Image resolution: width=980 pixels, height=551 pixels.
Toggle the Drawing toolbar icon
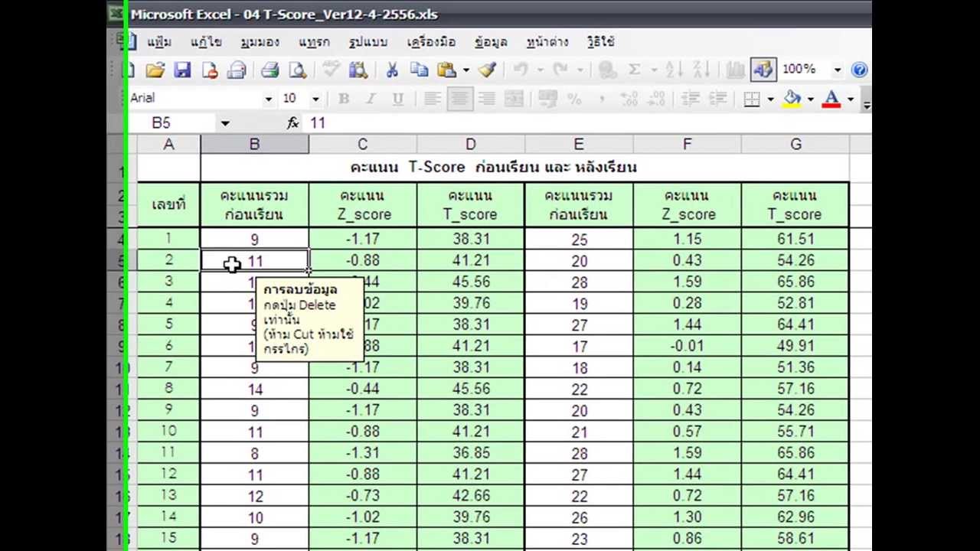[763, 70]
